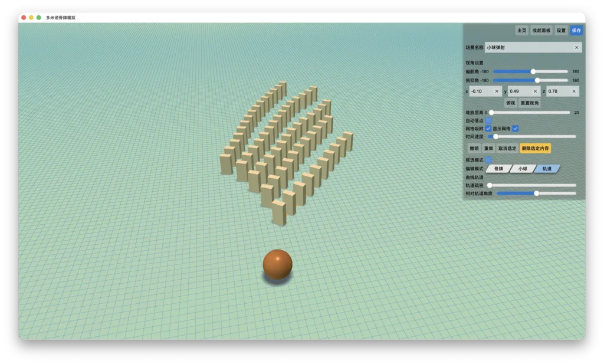604x364 pixels.
Task: Clear the y coordinate value with its X icon
Action: (x=535, y=91)
